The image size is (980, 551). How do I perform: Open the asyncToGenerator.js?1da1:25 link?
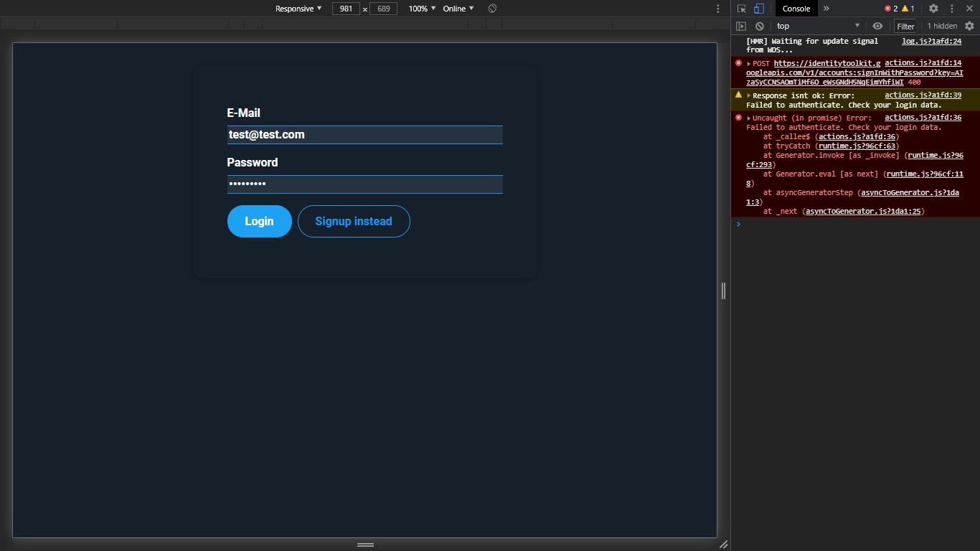(863, 211)
